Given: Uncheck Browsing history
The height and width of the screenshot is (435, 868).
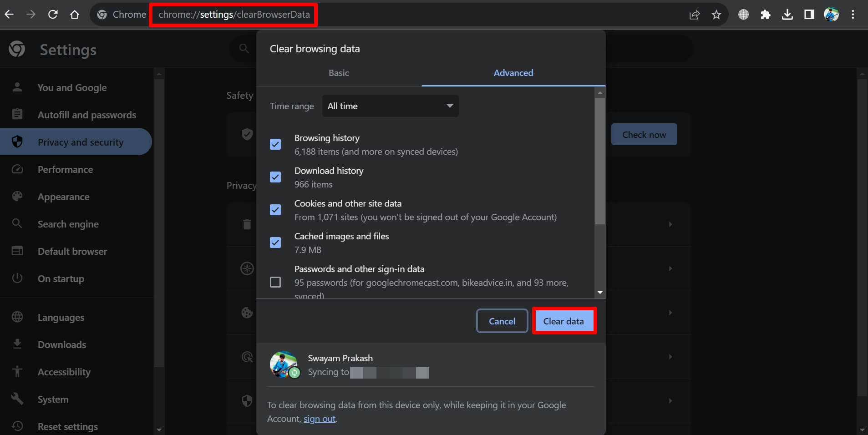Looking at the screenshot, I should (275, 144).
